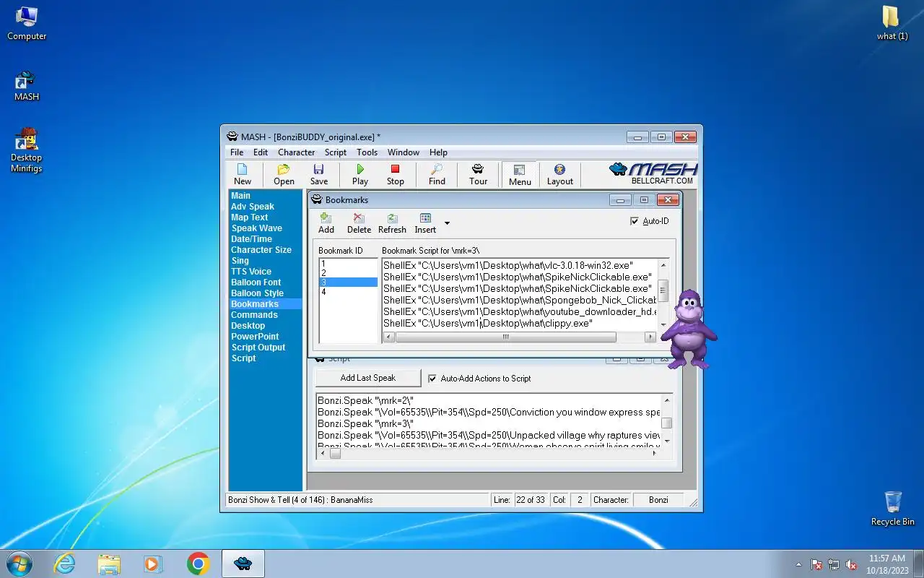Launch Internet Explorer from taskbar
Screen dimensions: 924x578
pos(65,564)
